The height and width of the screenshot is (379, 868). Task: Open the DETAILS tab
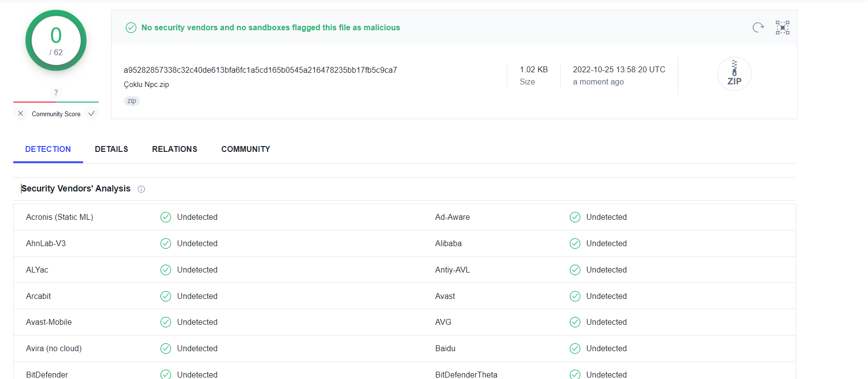pyautogui.click(x=111, y=149)
